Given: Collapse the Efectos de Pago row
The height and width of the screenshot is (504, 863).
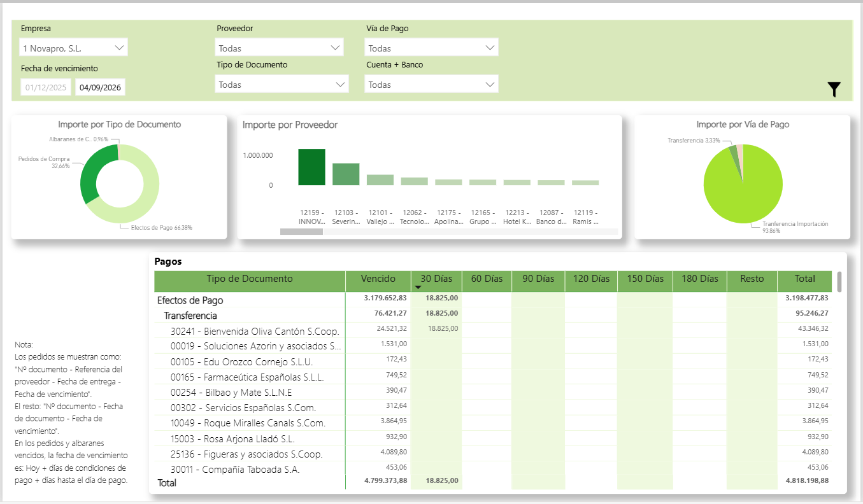Looking at the screenshot, I should coord(190,300).
